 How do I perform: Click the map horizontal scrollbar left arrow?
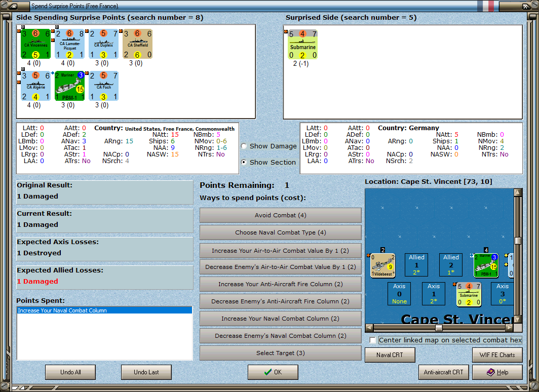tap(369, 328)
